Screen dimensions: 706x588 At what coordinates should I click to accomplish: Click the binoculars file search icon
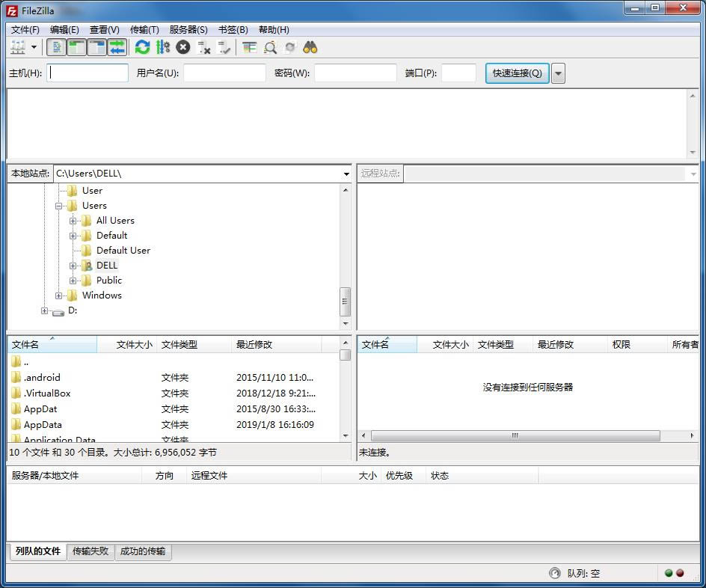[310, 47]
